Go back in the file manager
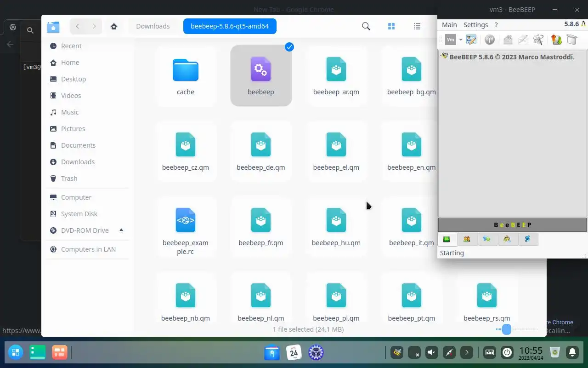Viewport: 588px width, 368px height. [78, 26]
